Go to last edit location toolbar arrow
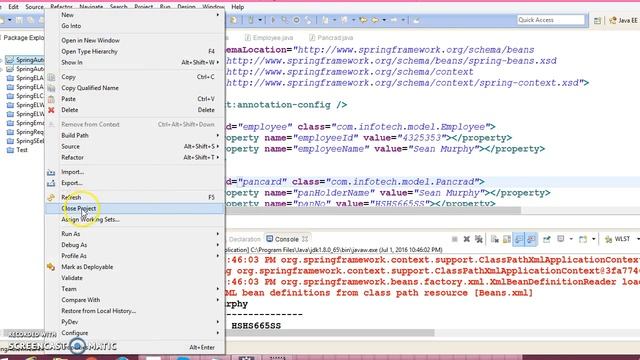640x360 pixels. coord(363,20)
